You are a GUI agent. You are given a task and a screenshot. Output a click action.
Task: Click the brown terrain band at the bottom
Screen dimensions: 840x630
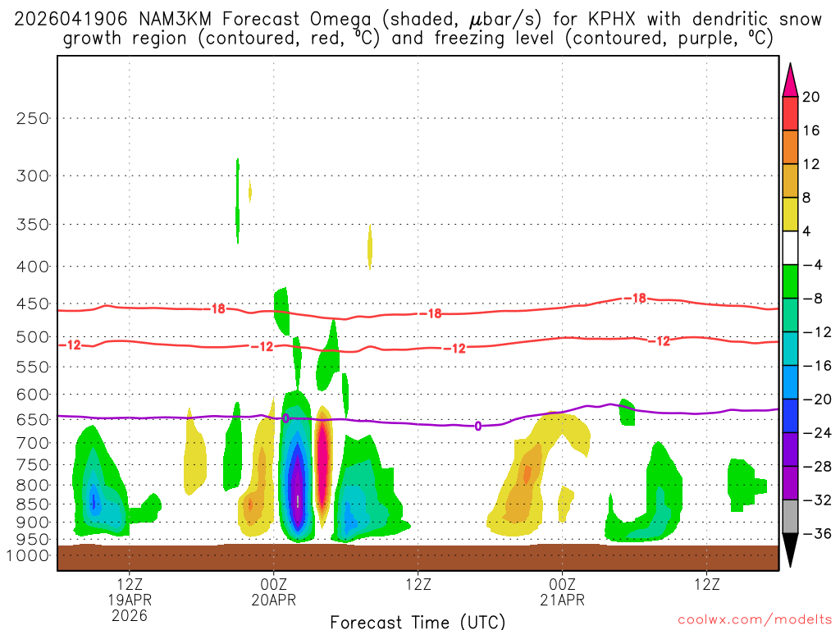pyautogui.click(x=418, y=558)
